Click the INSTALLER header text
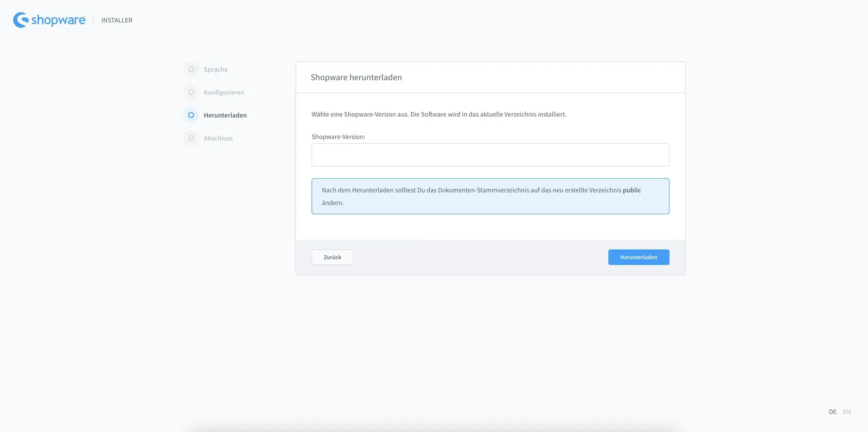Image resolution: width=868 pixels, height=432 pixels. (117, 20)
